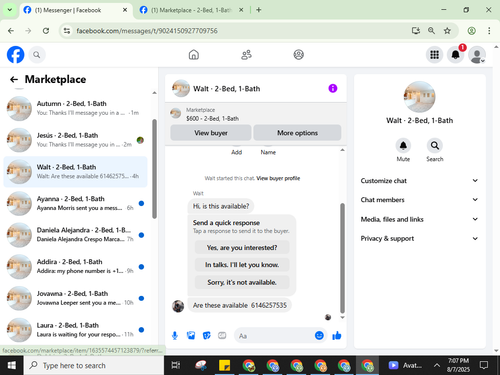The image size is (500, 375).
Task: Open the Menu grid icon
Action: (x=434, y=55)
